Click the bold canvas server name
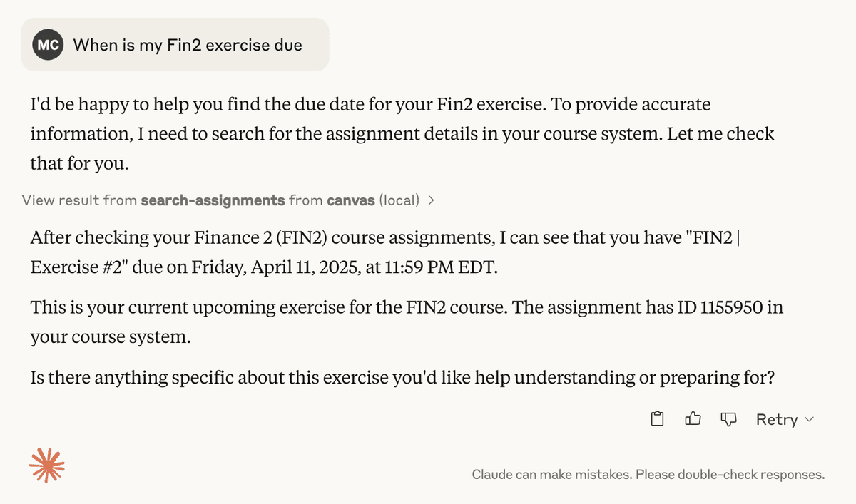Screen dimensions: 856x504 pos(350,200)
